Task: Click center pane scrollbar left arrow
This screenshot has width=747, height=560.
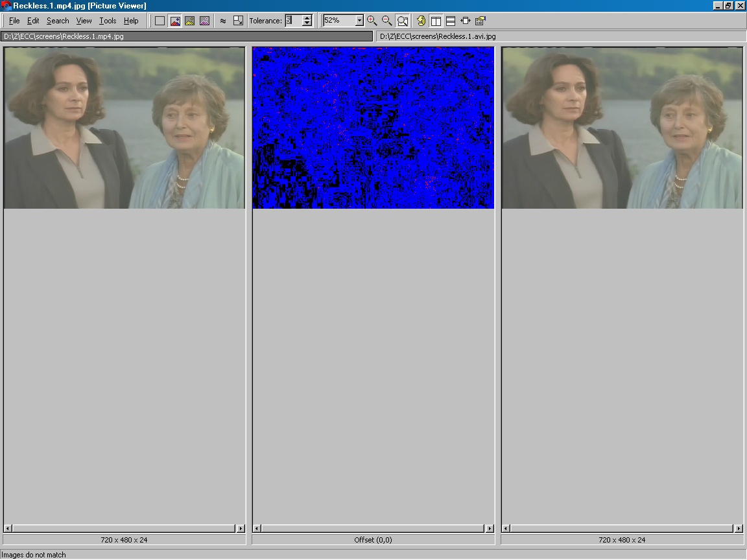Action: [257, 528]
